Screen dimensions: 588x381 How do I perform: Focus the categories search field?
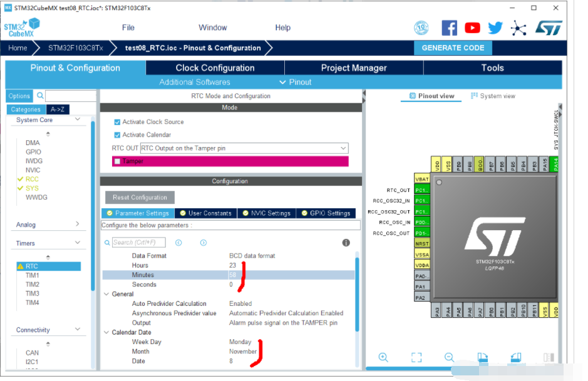pos(71,96)
